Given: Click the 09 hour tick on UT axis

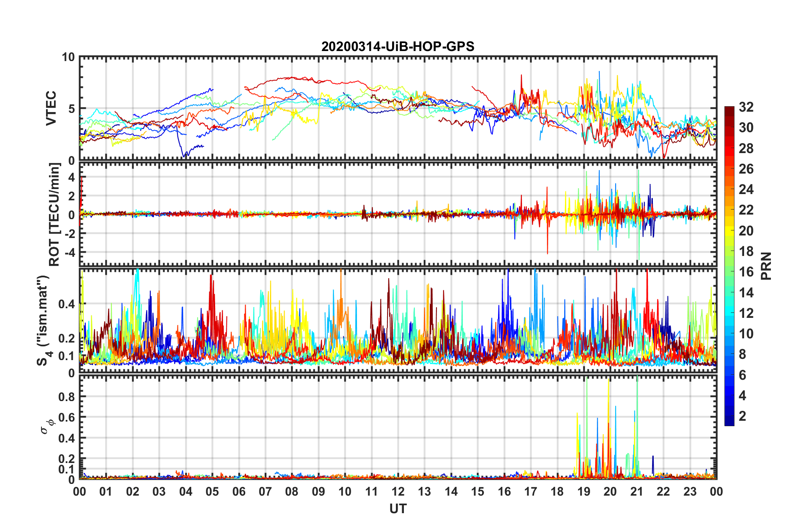Looking at the screenshot, I should tap(318, 492).
